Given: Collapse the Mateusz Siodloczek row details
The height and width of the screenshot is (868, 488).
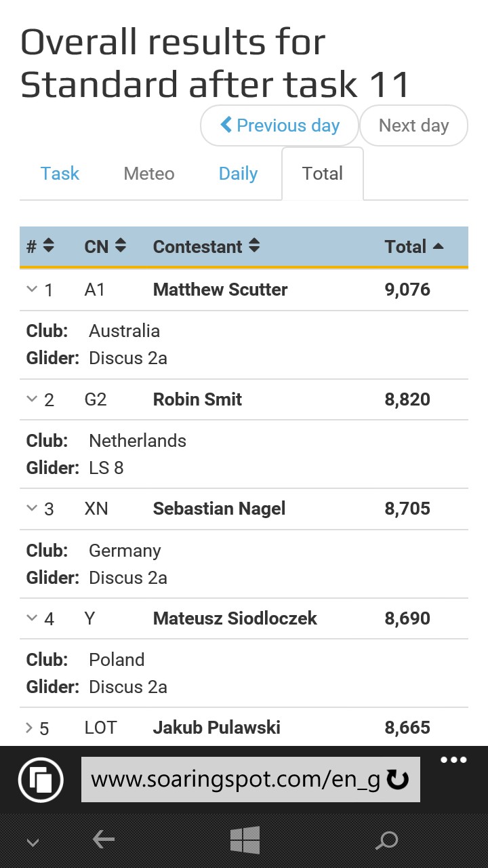Looking at the screenshot, I should point(31,618).
